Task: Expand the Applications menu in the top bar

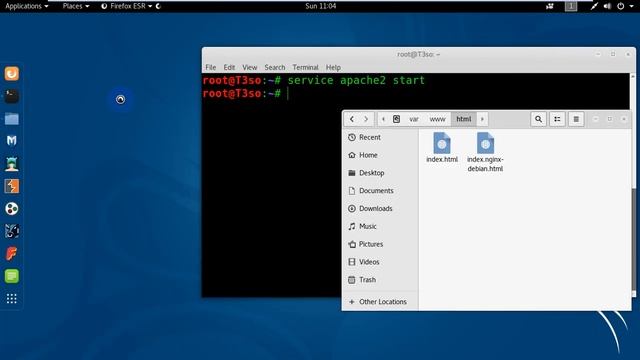Action: pos(27,6)
